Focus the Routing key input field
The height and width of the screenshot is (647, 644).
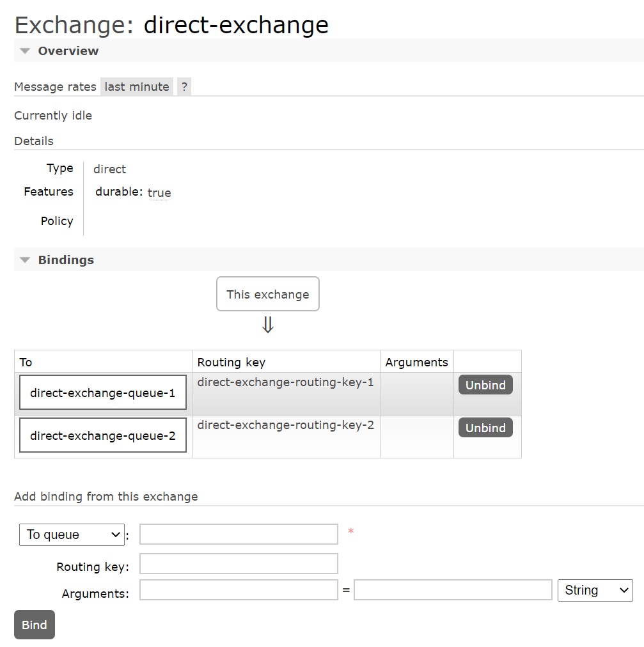[x=239, y=564]
